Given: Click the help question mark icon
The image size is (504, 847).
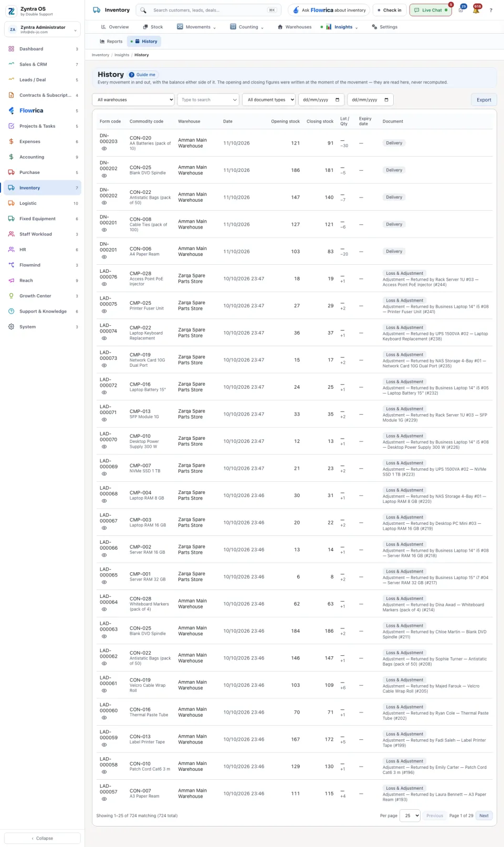Looking at the screenshot, I should (x=491, y=10).
